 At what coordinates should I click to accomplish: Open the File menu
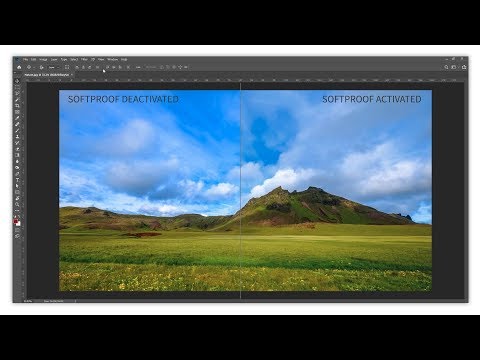(26, 59)
